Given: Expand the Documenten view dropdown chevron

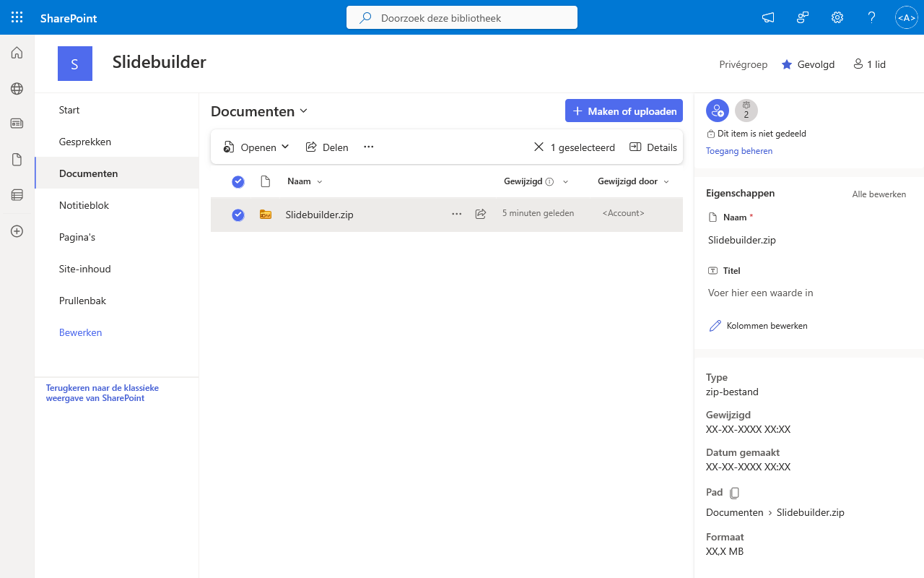Looking at the screenshot, I should pyautogui.click(x=304, y=111).
